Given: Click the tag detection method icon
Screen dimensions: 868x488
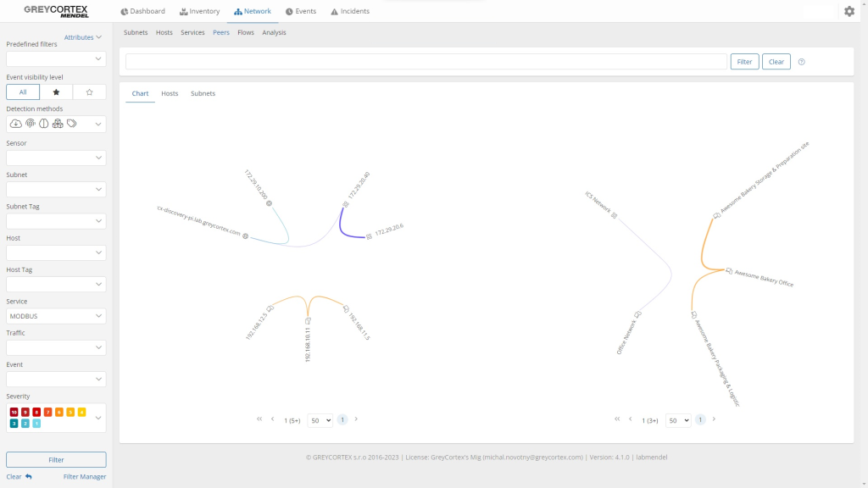Looking at the screenshot, I should pyautogui.click(x=72, y=124).
